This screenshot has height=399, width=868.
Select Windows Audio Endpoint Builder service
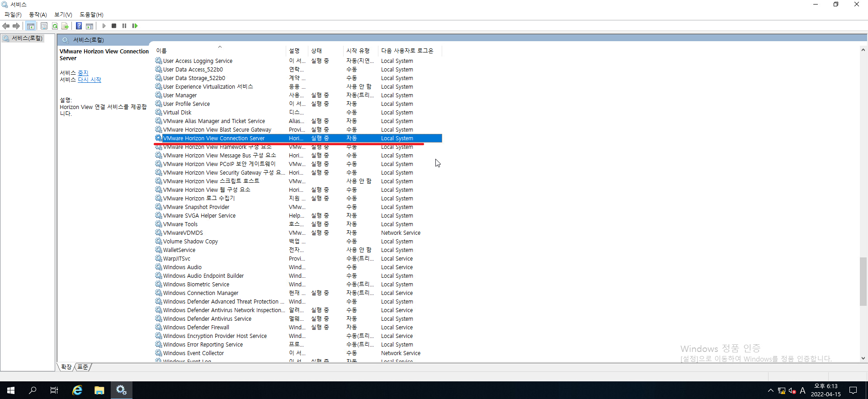(298, 276)
